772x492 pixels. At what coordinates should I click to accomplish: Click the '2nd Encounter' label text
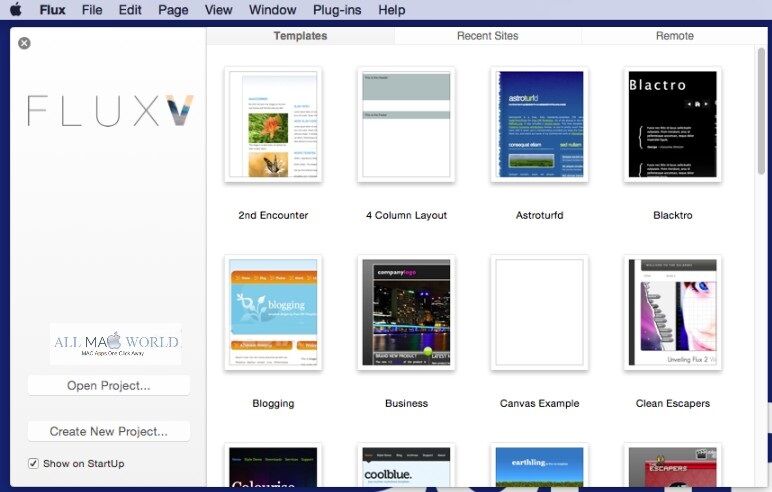273,215
